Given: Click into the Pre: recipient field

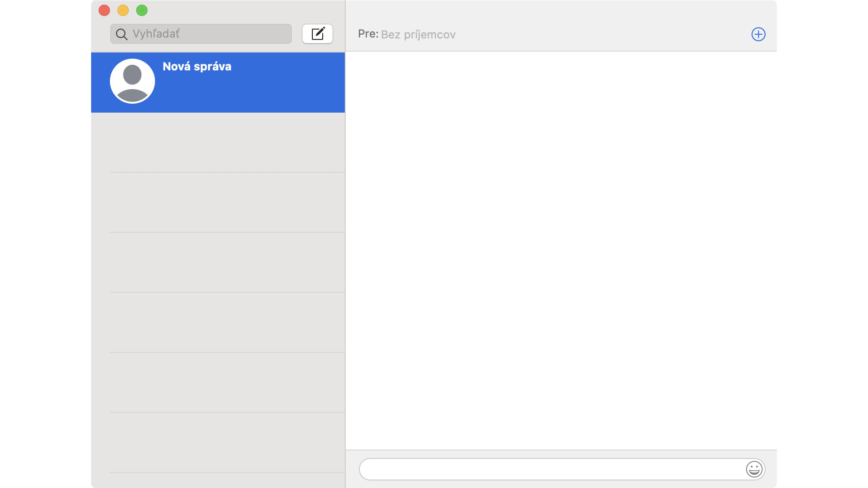Looking at the screenshot, I should click(564, 34).
